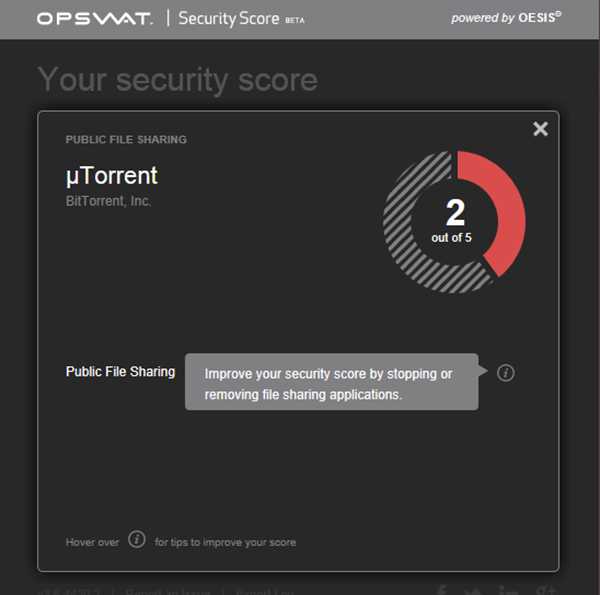600x595 pixels.
Task: Click the 'Security Score' header title
Action: (226, 19)
